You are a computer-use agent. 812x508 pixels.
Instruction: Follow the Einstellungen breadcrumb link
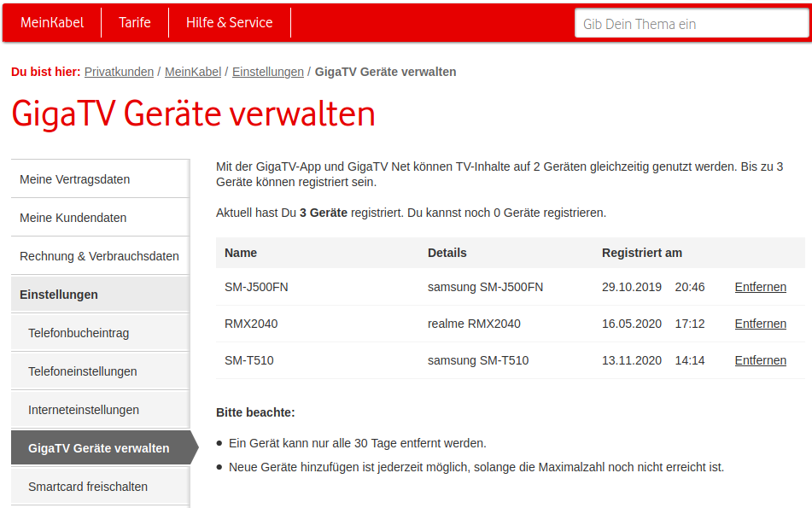pos(268,72)
